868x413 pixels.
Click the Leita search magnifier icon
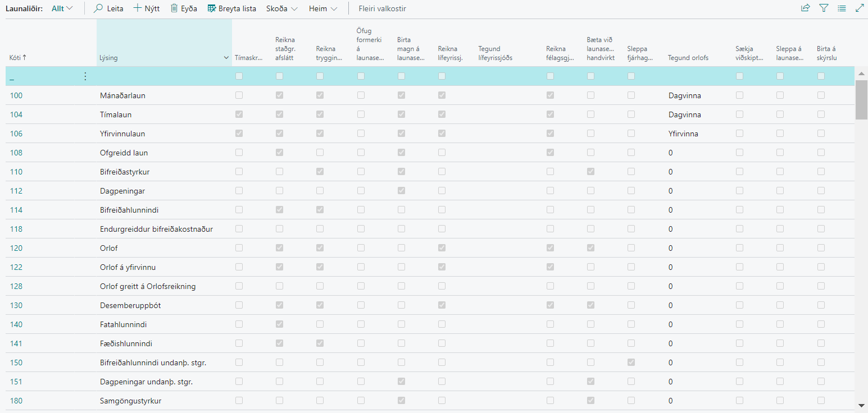(x=98, y=8)
